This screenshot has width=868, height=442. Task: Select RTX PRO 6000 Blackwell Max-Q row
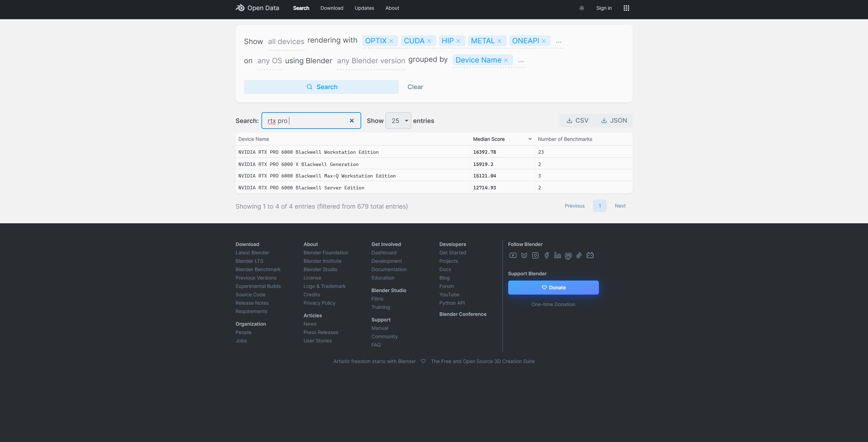pyautogui.click(x=434, y=176)
